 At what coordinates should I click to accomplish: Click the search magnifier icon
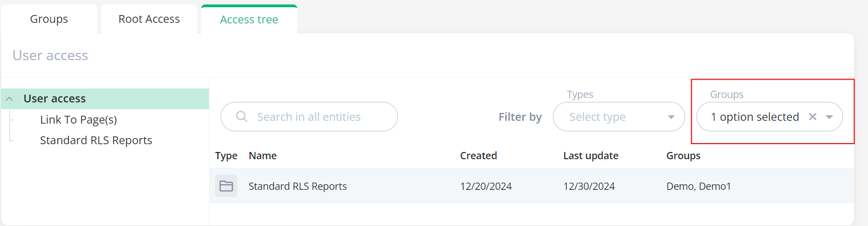pos(241,117)
